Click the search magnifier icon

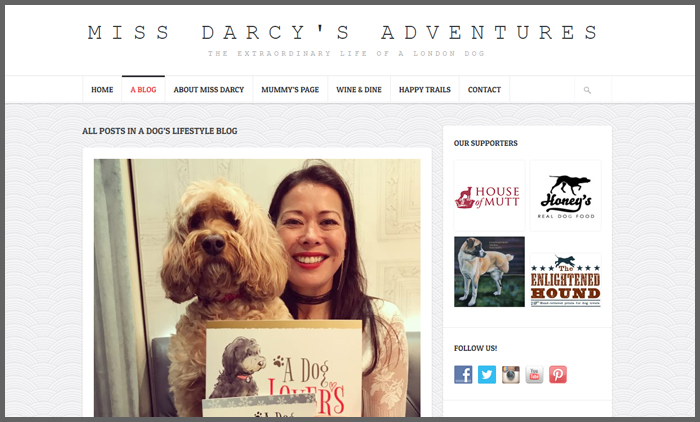(587, 90)
